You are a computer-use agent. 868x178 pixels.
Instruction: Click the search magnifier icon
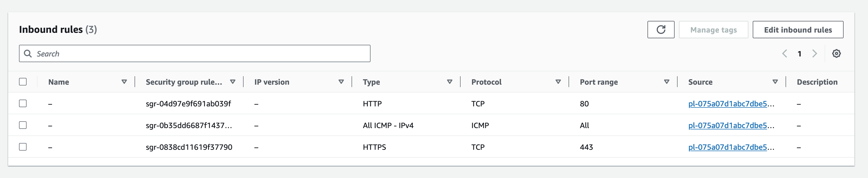coord(28,53)
